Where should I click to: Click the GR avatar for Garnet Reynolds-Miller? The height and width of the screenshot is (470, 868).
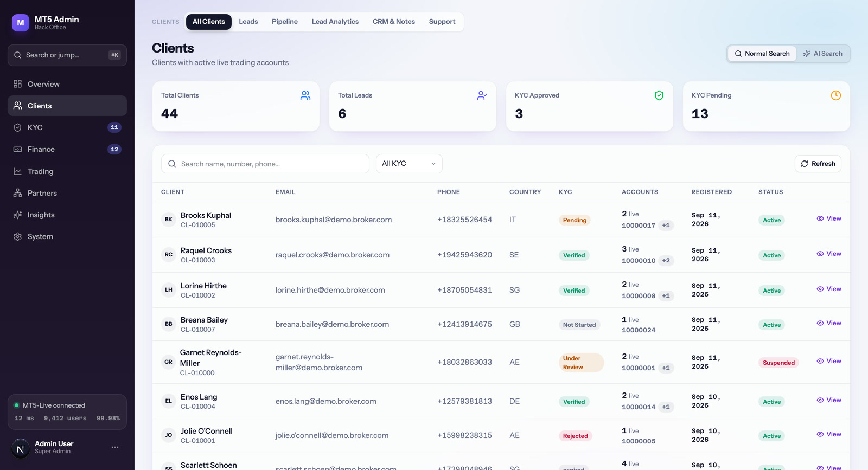tap(169, 362)
